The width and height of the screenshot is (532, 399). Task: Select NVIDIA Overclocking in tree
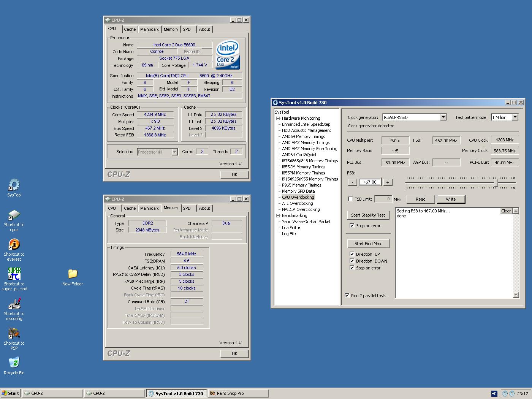pyautogui.click(x=301, y=209)
